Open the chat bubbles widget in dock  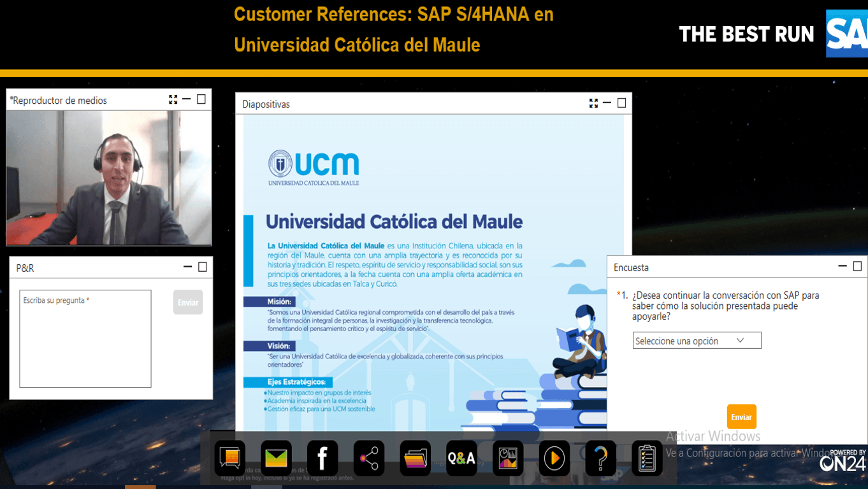tap(229, 458)
